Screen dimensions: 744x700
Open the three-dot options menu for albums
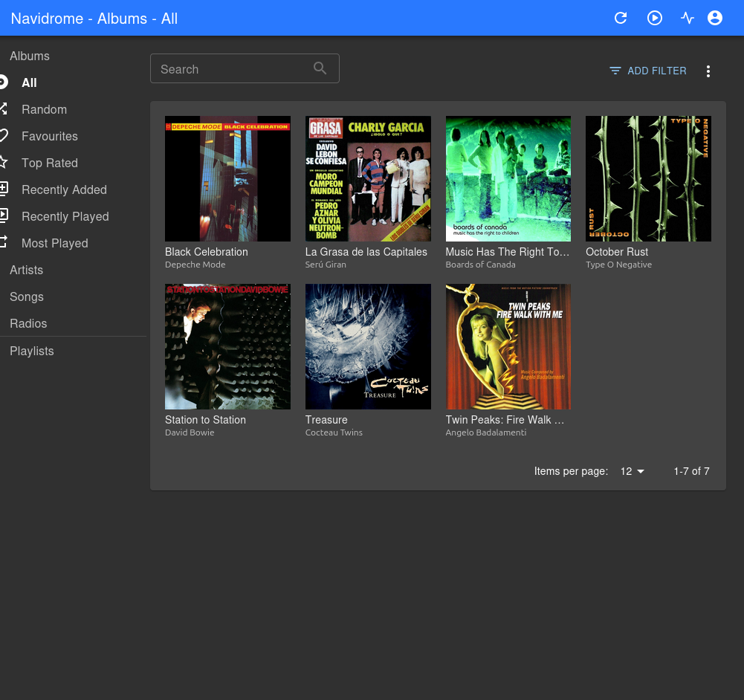(708, 71)
